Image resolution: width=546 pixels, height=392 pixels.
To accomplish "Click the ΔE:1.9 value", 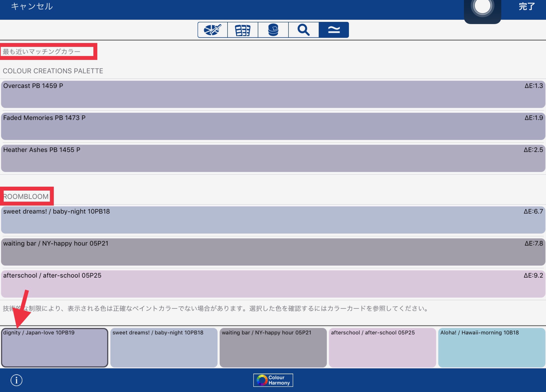I will coord(534,118).
